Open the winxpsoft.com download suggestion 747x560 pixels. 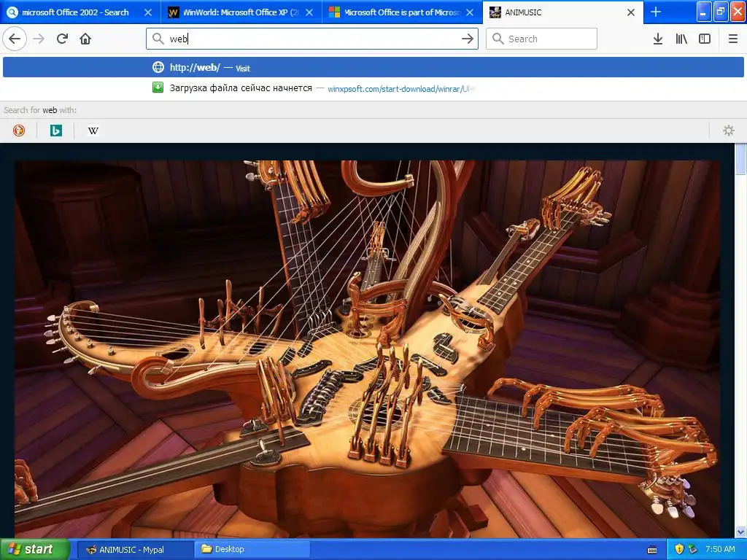click(373, 88)
